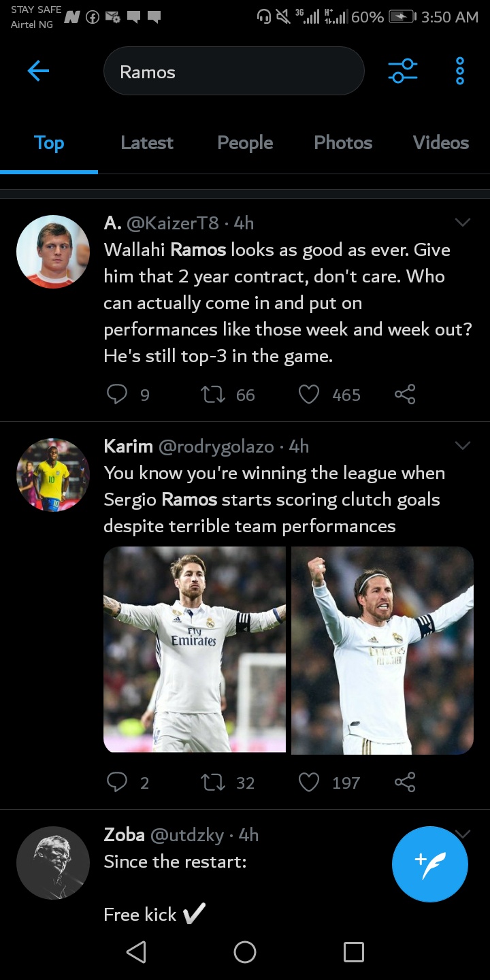The image size is (490, 980).
Task: Tap the Ramos search field
Action: [233, 71]
